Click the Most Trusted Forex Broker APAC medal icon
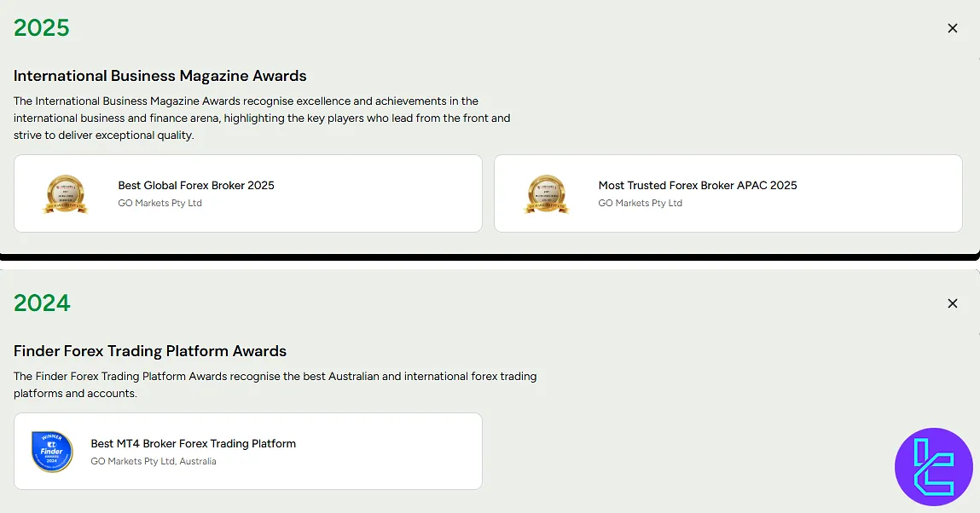This screenshot has width=980, height=513. tap(547, 193)
